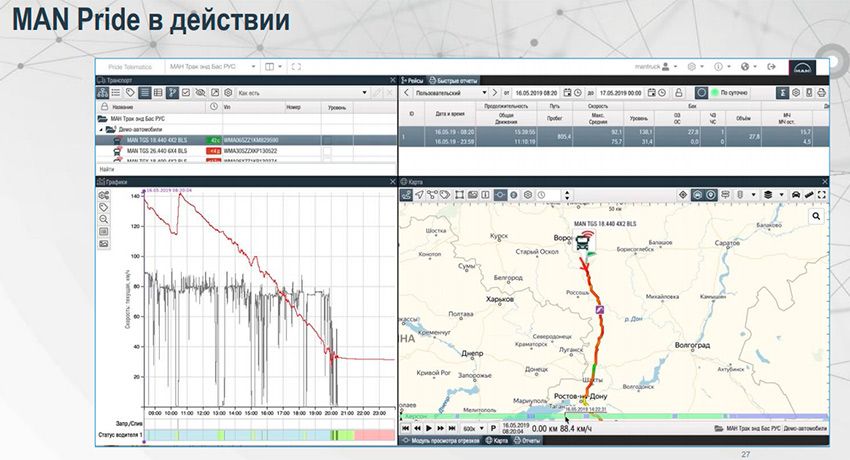Open settings gear in Транспорт toolbar

click(x=228, y=92)
